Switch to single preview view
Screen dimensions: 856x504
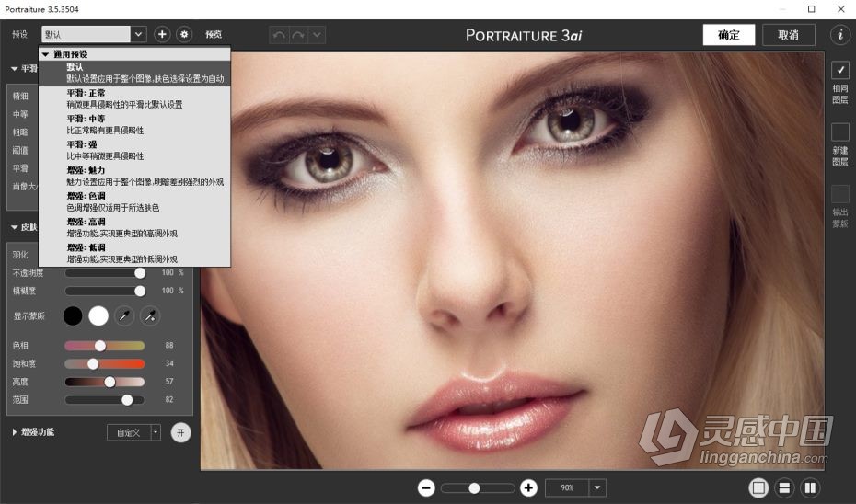(x=758, y=487)
